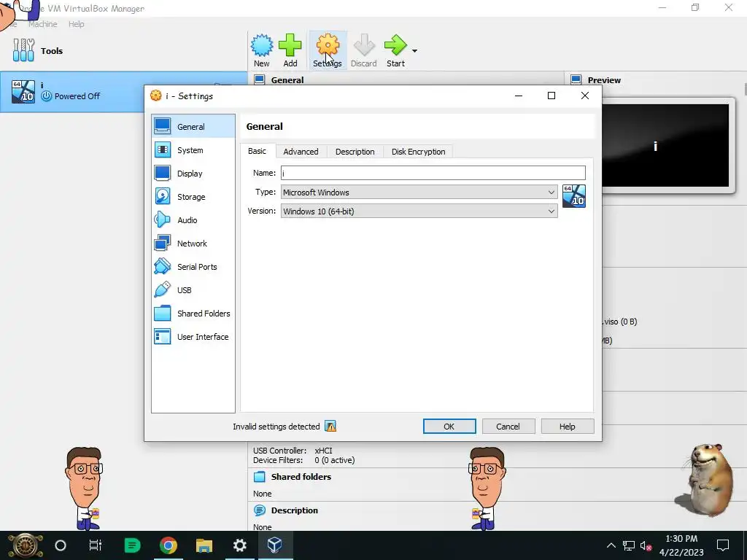Click the Settings gear toolbar icon
This screenshot has width=747, height=560.
pos(328,45)
